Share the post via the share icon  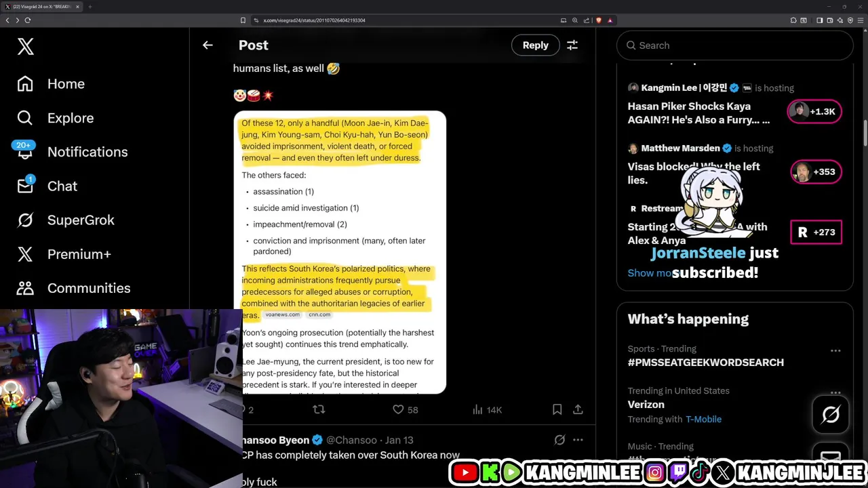click(x=578, y=409)
